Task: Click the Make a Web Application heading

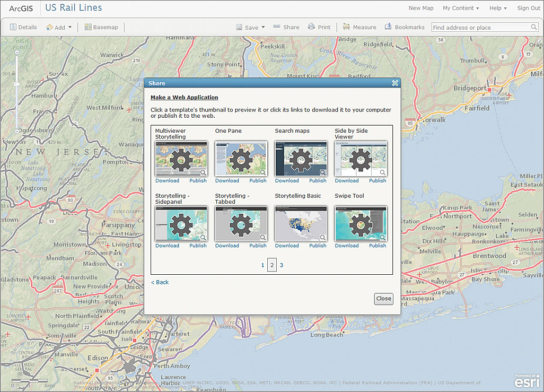Action: 184,97
